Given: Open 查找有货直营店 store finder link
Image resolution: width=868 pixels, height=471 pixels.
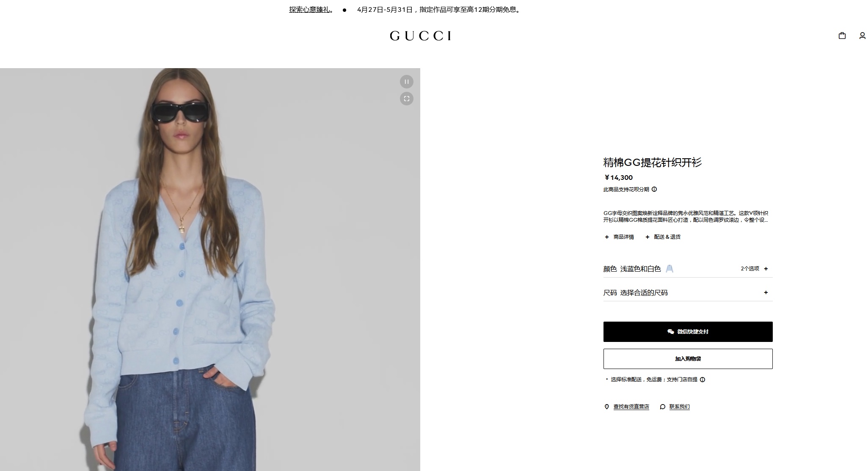Looking at the screenshot, I should 631,407.
